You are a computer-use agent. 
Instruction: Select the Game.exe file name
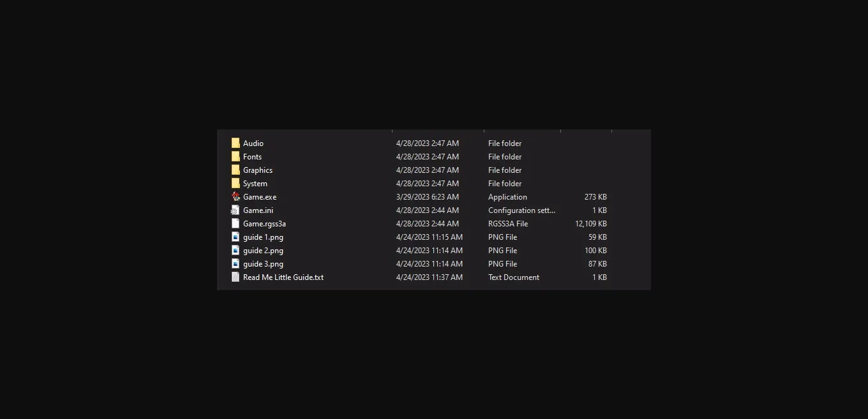point(260,197)
